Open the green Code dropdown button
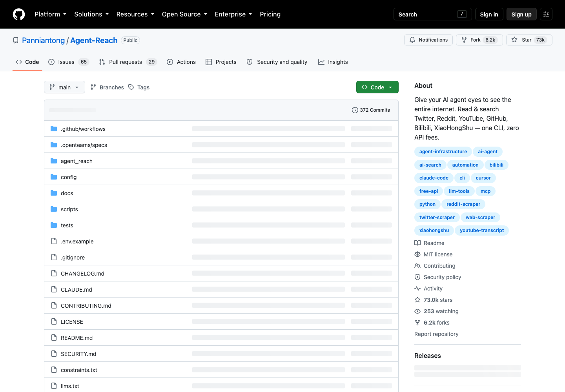The height and width of the screenshot is (392, 565). pyautogui.click(x=377, y=87)
